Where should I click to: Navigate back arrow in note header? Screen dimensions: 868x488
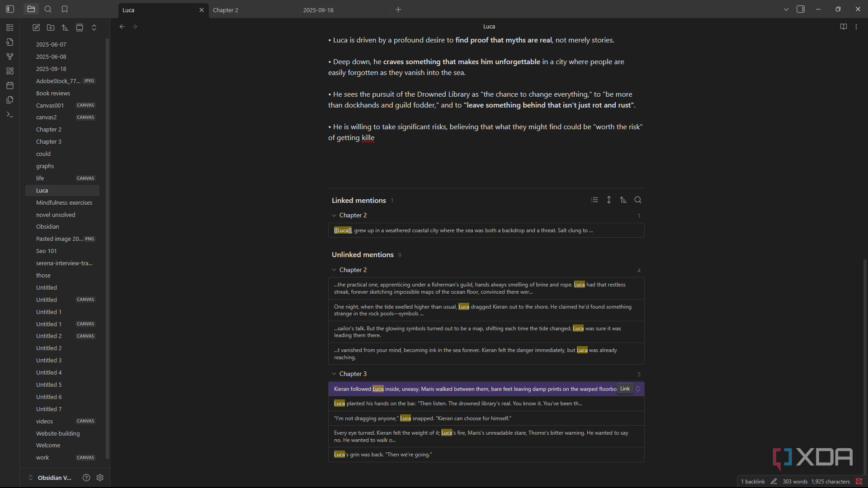tap(122, 27)
